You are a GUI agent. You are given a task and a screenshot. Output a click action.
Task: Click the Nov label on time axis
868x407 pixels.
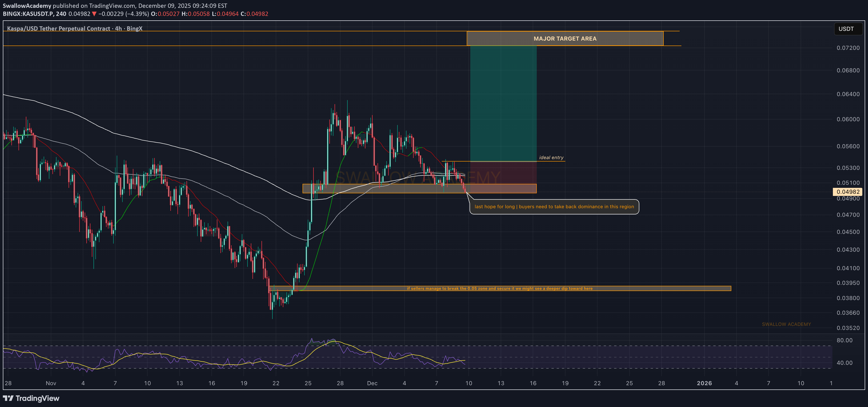pyautogui.click(x=51, y=383)
